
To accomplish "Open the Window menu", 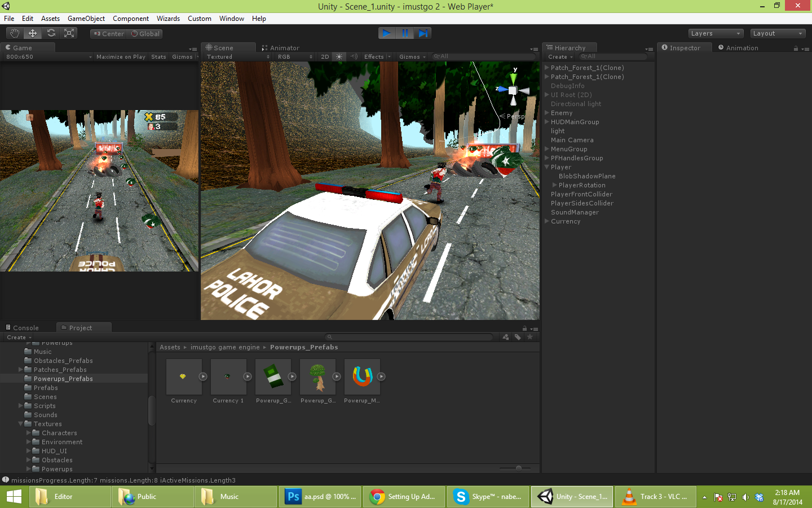I will pos(232,19).
